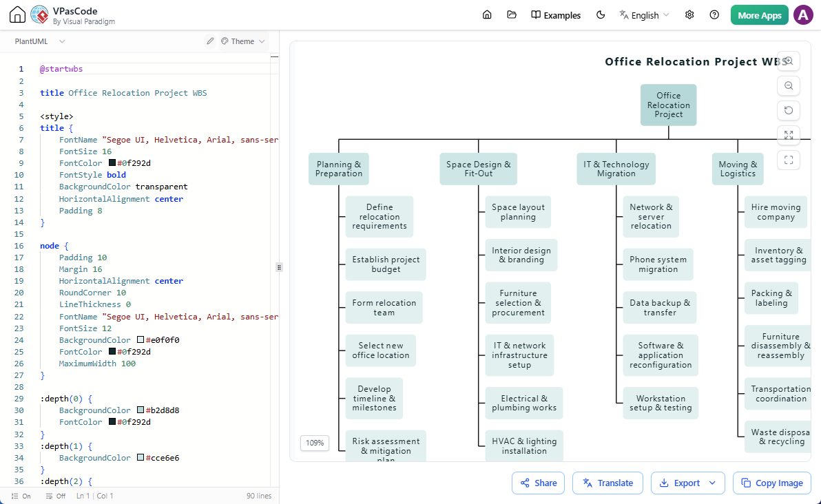
Task: Click the large home icon beside VPasCode logo
Action: click(x=17, y=14)
